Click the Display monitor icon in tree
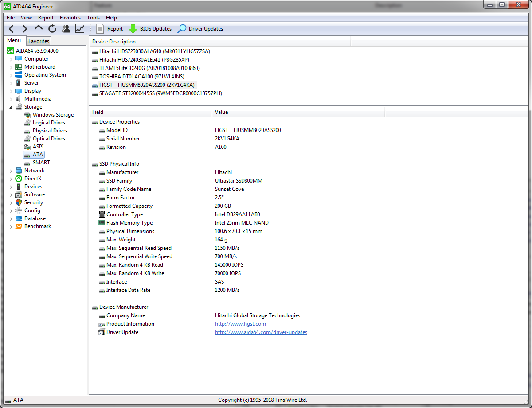The height and width of the screenshot is (408, 532). pyautogui.click(x=19, y=91)
